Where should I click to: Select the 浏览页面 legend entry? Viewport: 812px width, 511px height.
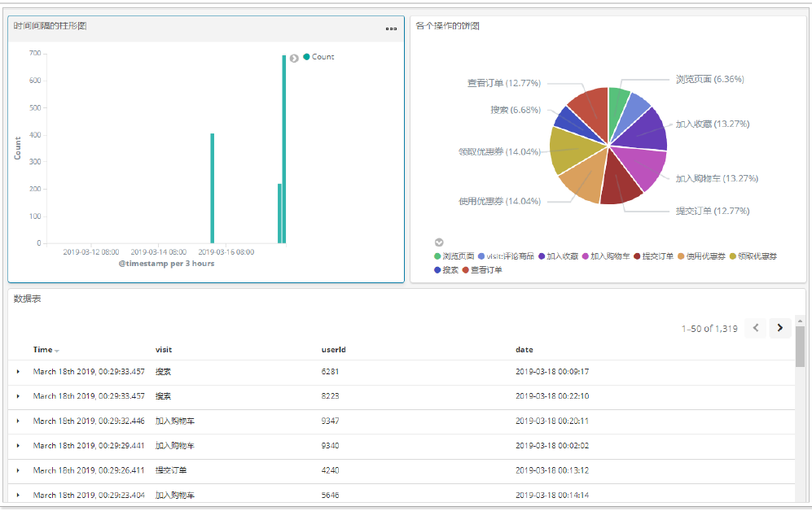tap(458, 256)
